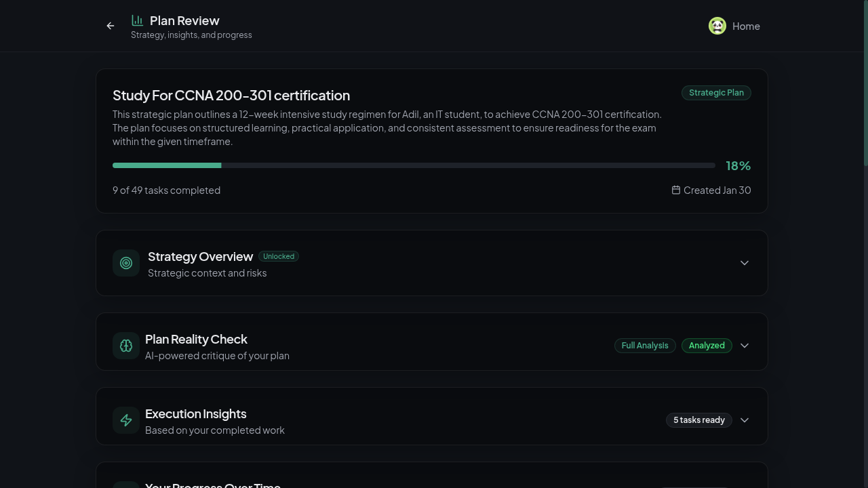868x488 pixels.
Task: Expand the Strategy Overview section
Action: coord(745,263)
